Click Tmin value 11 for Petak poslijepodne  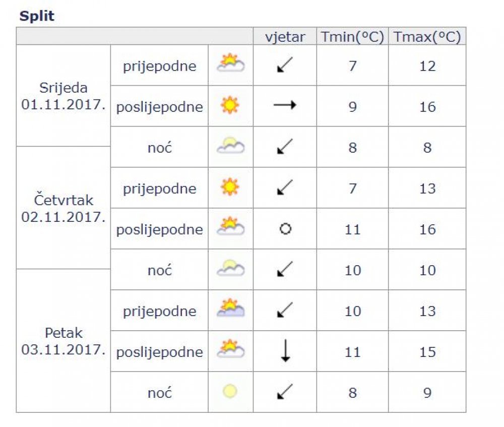352,352
